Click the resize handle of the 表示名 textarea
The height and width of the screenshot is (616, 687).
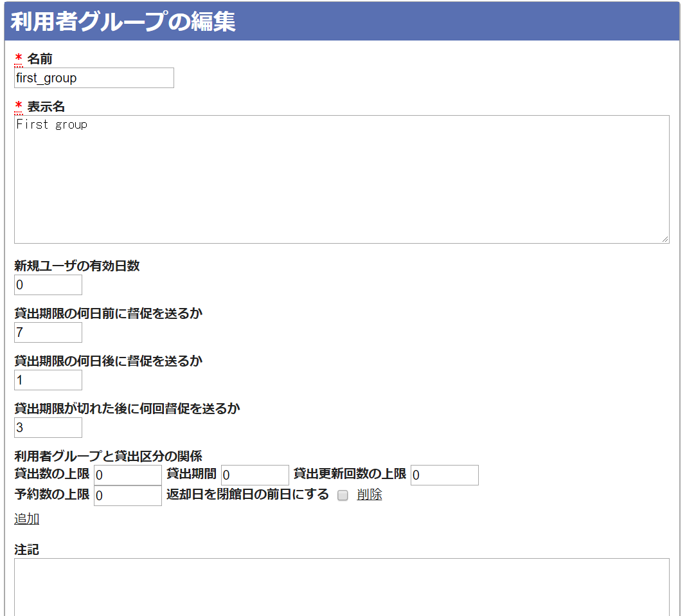coord(665,239)
